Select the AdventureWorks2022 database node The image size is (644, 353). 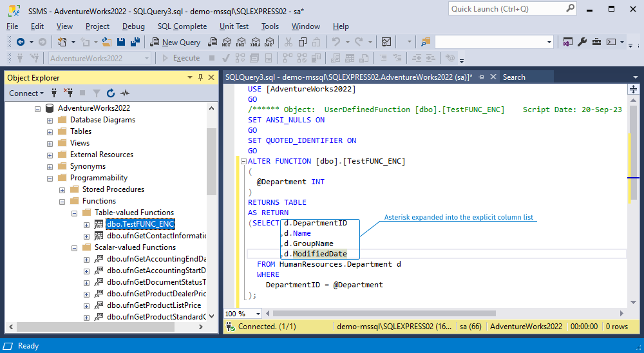point(93,108)
